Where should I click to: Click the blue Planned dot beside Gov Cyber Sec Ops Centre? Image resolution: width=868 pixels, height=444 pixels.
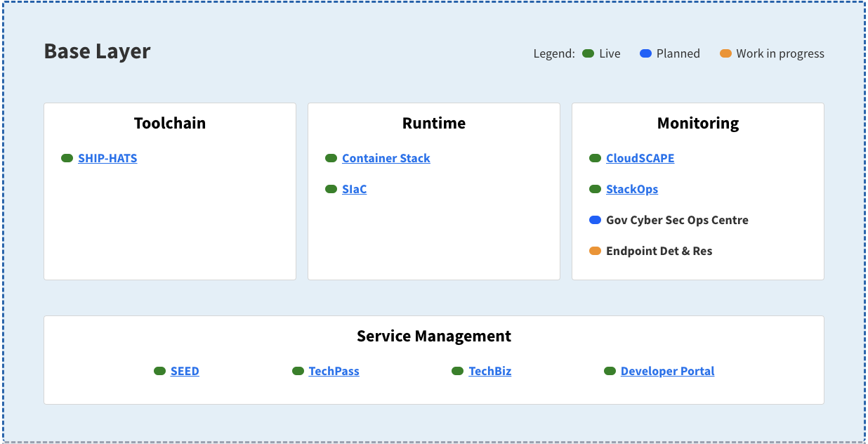[x=595, y=220]
